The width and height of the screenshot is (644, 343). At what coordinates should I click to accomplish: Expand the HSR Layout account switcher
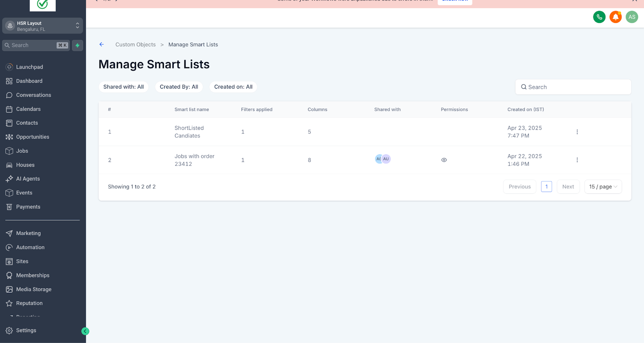(x=43, y=26)
